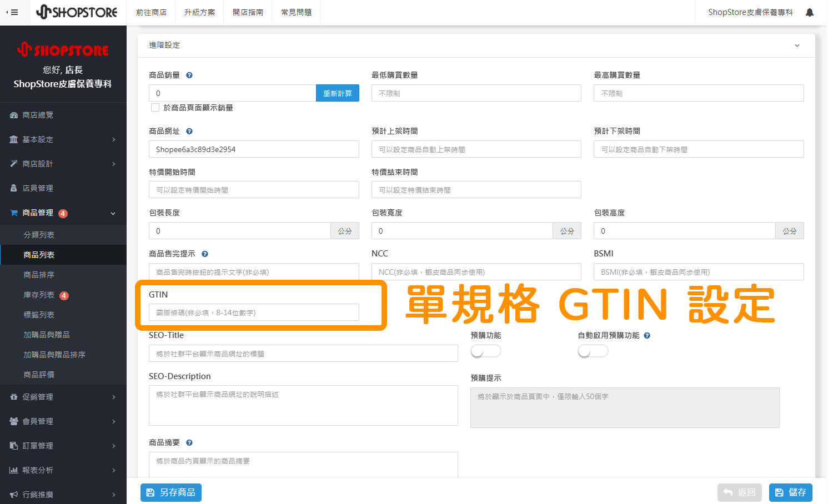Image resolution: width=828 pixels, height=504 pixels.
Task: Click the NCC input field
Action: click(476, 272)
